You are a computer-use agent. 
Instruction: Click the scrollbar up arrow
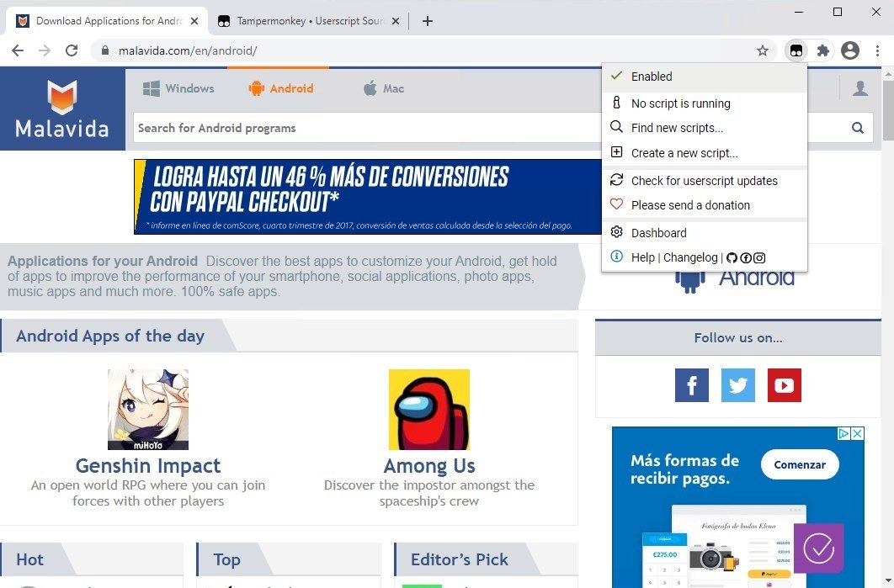[888, 73]
